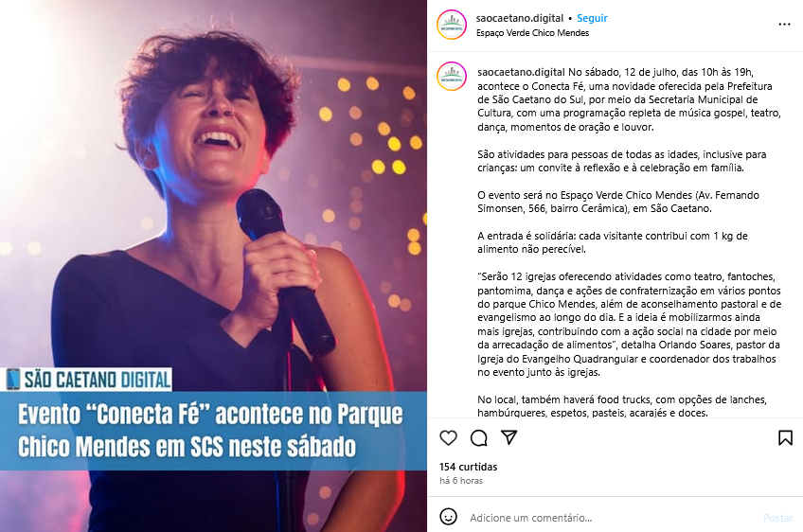Open the saocaetano.digital username in header

[x=519, y=18]
